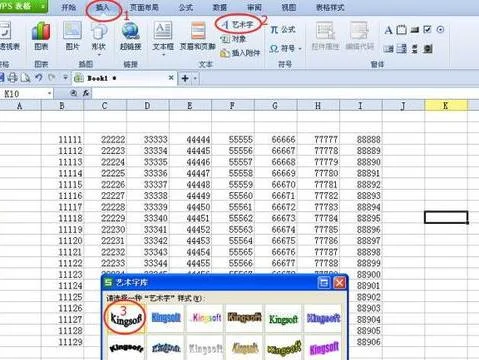Click the Undo arrow icon
Image resolution: width=479 pixels, height=360 pixels.
point(39,78)
